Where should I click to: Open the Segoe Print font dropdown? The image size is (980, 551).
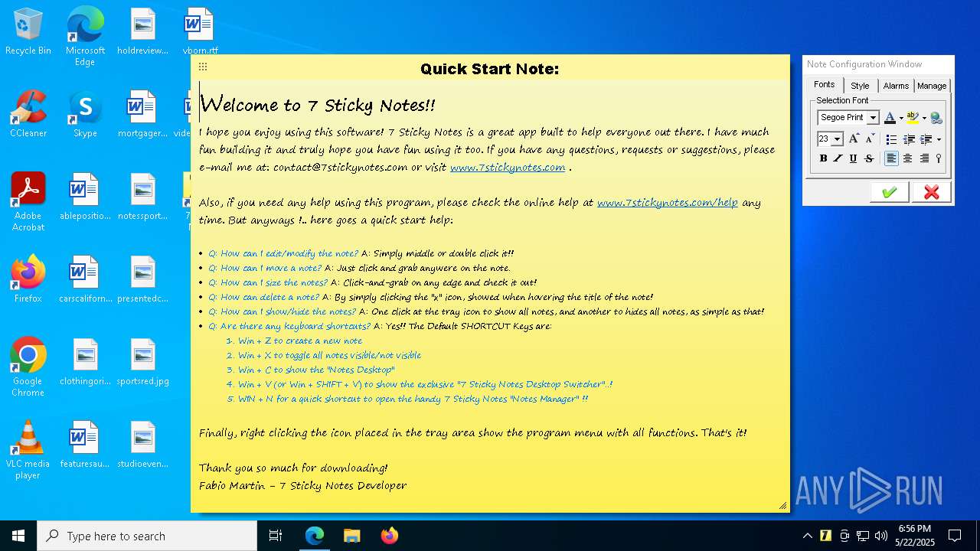click(873, 118)
